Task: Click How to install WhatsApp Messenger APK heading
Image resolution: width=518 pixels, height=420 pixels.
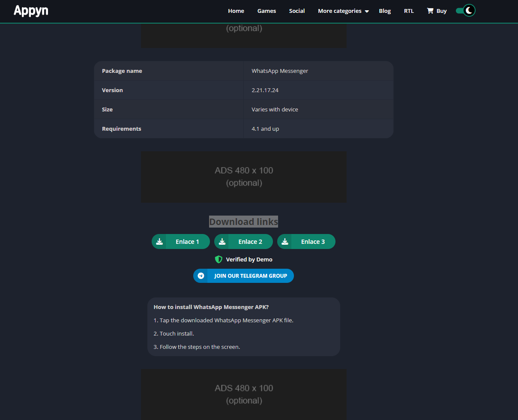Action: [211, 307]
